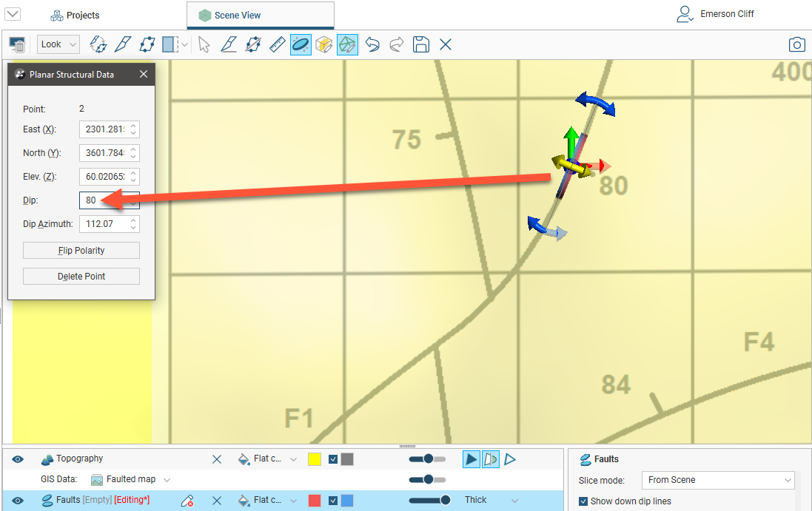Switch to the Projects tab
The width and height of the screenshot is (812, 511).
(x=75, y=16)
